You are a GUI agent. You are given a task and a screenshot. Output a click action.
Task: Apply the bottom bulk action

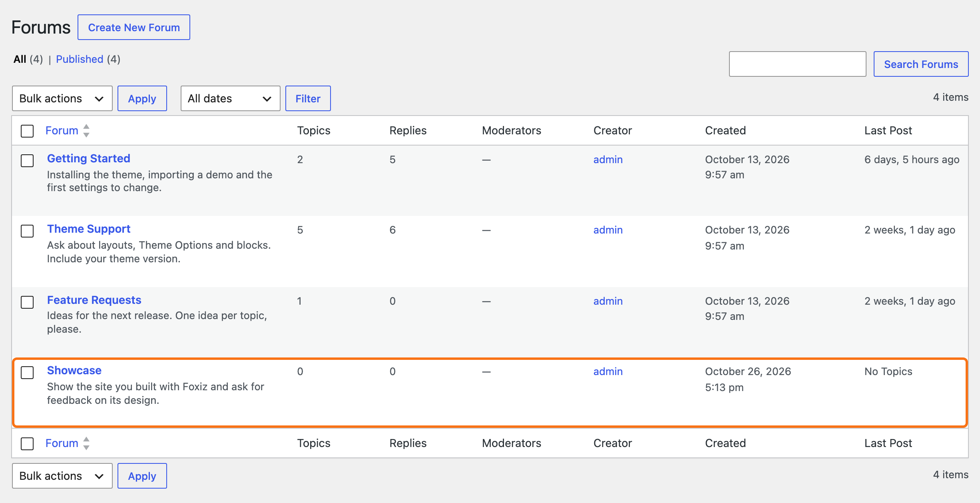tap(142, 476)
